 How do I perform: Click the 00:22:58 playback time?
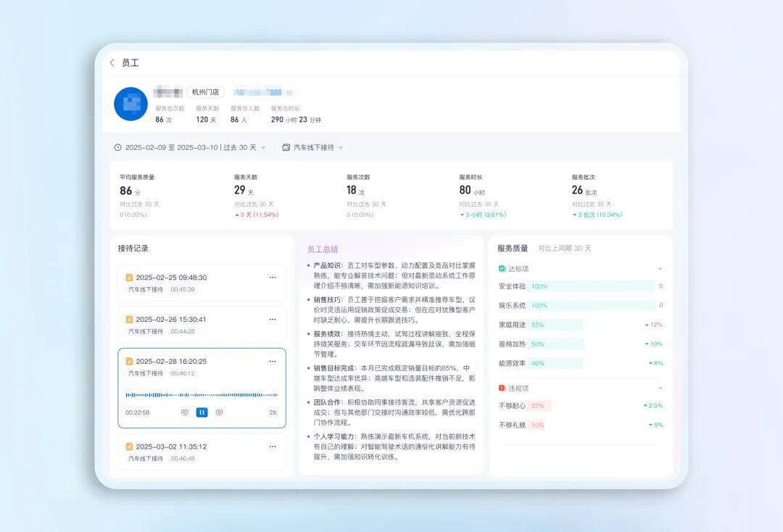(137, 412)
